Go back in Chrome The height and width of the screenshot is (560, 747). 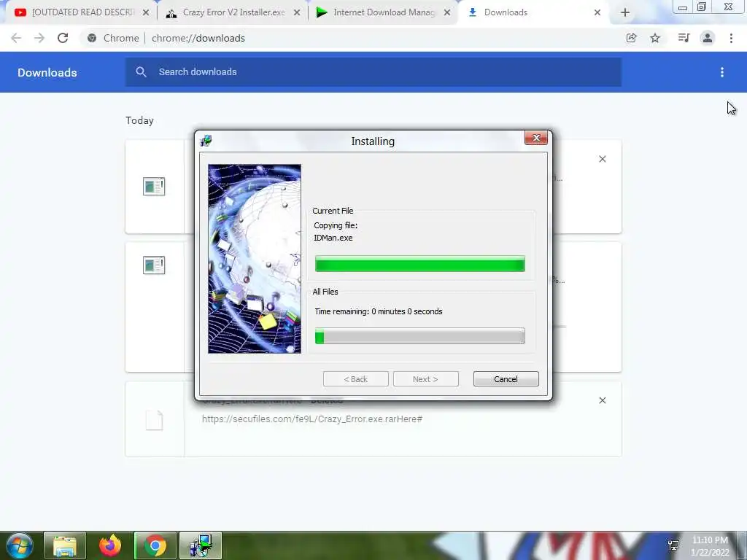click(16, 38)
